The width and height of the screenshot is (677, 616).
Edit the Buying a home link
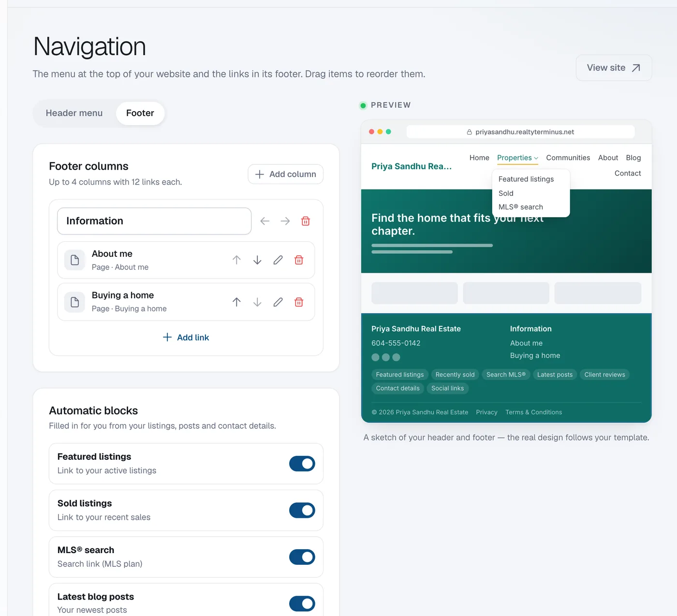click(278, 302)
